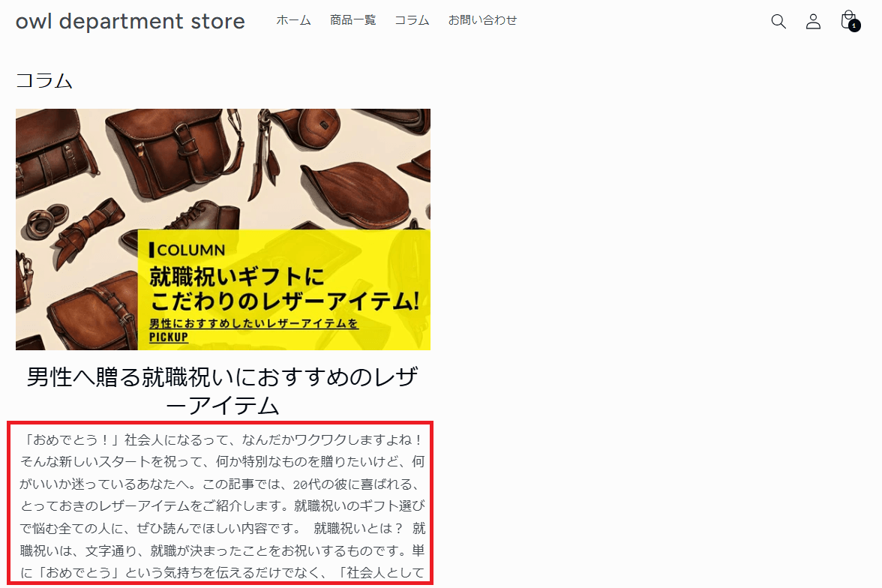Go to the ホーム menu item

point(294,20)
